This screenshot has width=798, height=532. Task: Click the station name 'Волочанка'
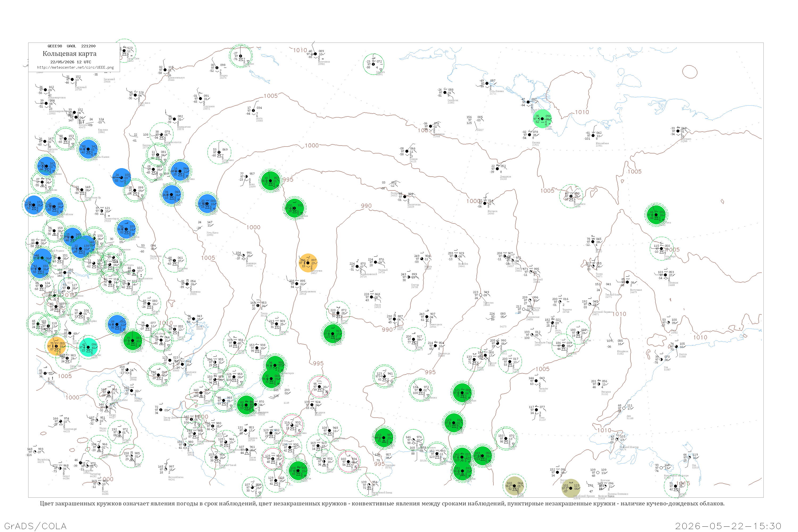coord(324,62)
